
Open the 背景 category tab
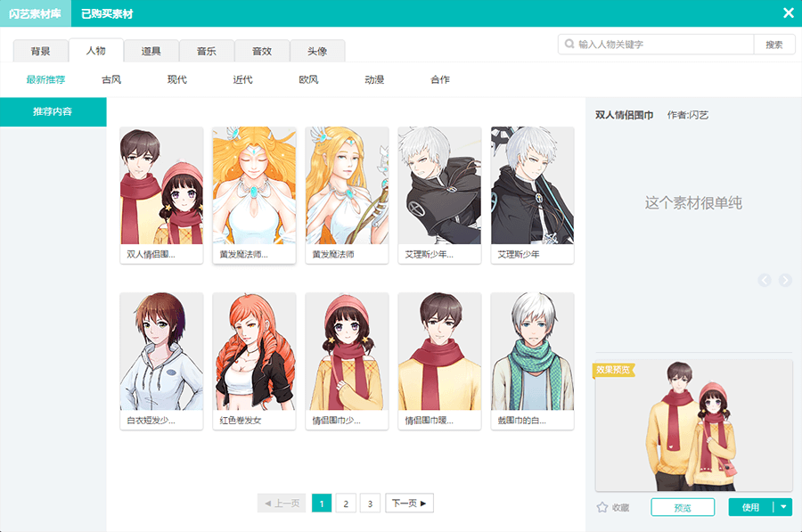click(x=40, y=51)
